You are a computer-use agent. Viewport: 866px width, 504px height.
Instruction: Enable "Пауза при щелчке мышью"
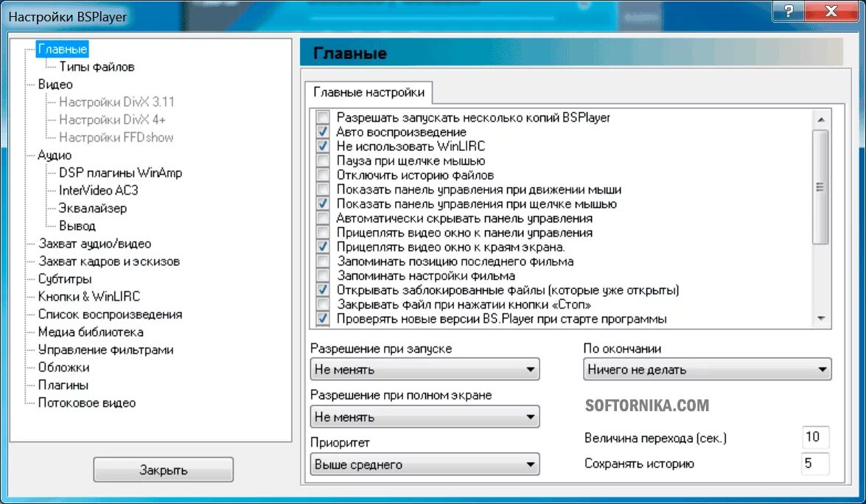[323, 160]
